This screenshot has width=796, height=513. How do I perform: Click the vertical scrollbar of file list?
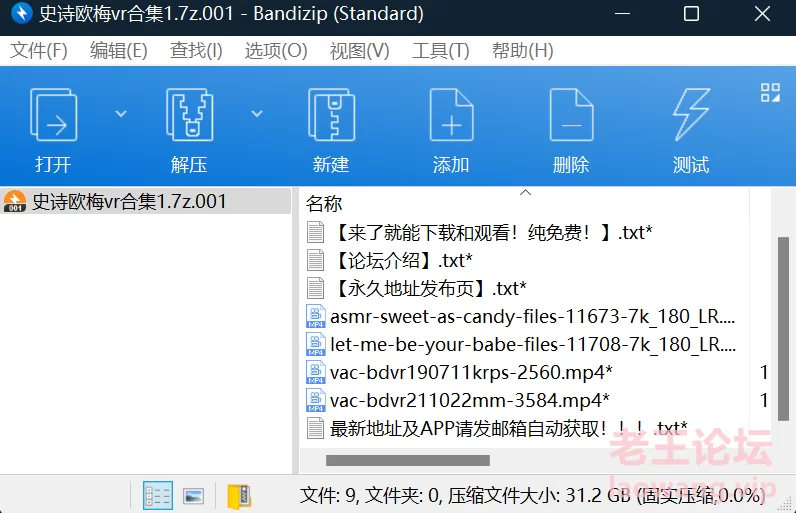783,329
